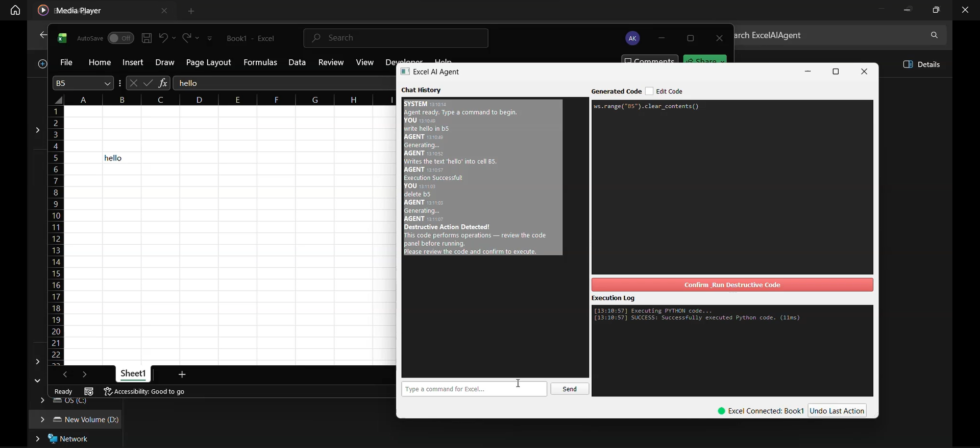Switch to the Home ribbon tab

(100, 62)
